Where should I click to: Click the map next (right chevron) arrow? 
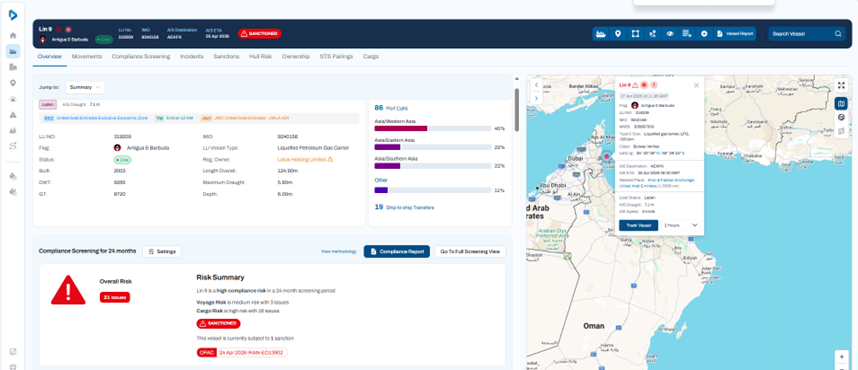[x=536, y=99]
